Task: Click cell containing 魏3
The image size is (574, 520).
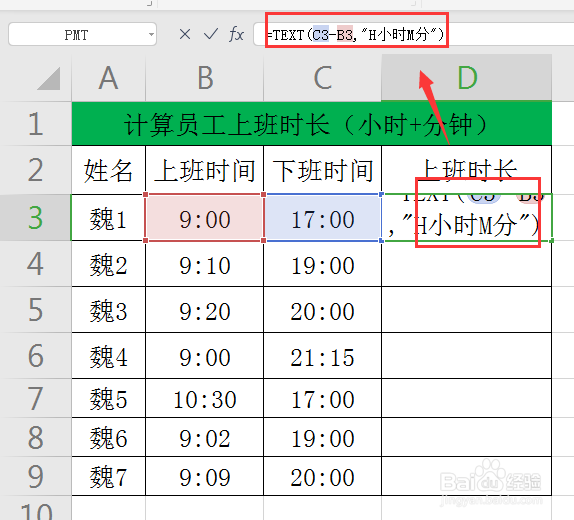Action: click(108, 310)
